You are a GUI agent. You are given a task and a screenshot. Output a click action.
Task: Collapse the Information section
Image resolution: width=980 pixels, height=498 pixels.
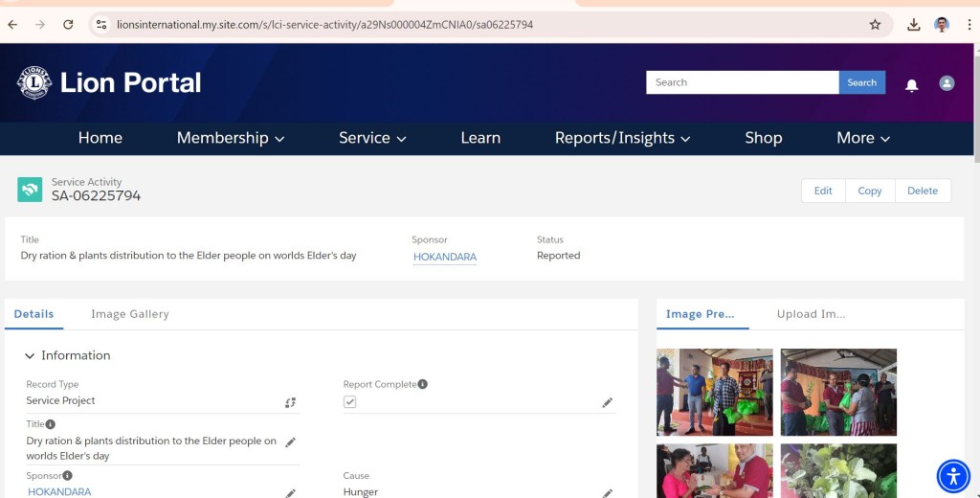pos(30,356)
